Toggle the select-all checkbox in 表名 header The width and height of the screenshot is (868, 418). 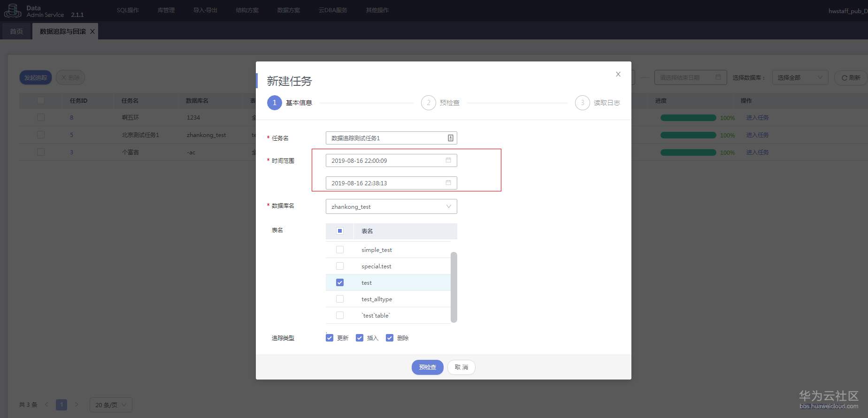[340, 231]
